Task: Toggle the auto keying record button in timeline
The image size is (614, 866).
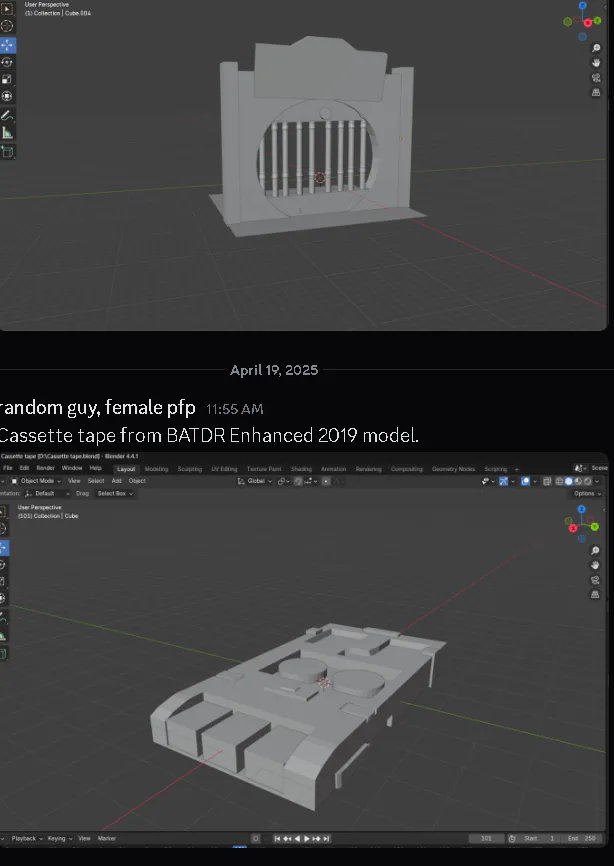Action: click(x=256, y=838)
